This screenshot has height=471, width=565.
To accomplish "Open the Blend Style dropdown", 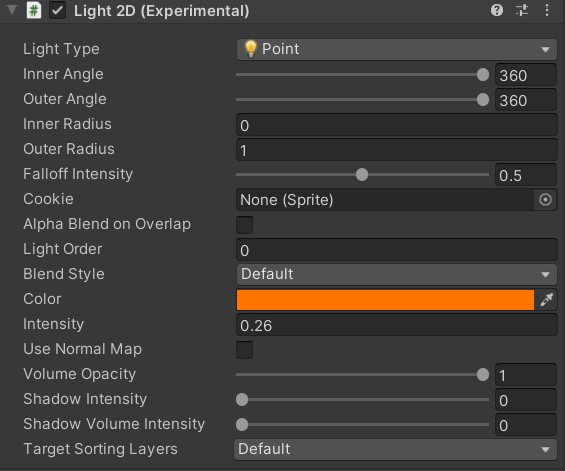I will pyautogui.click(x=397, y=275).
